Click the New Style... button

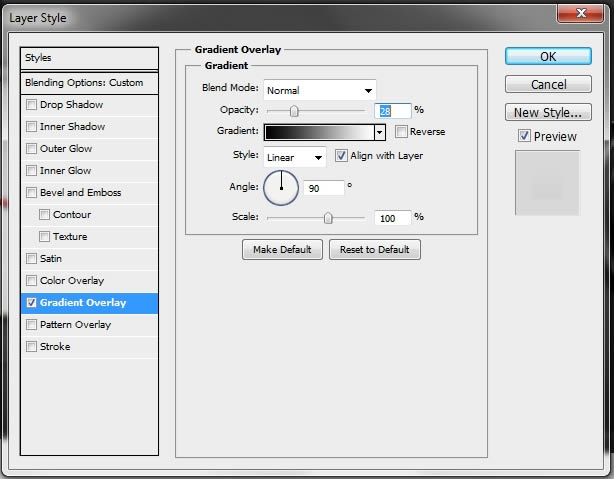[x=548, y=112]
